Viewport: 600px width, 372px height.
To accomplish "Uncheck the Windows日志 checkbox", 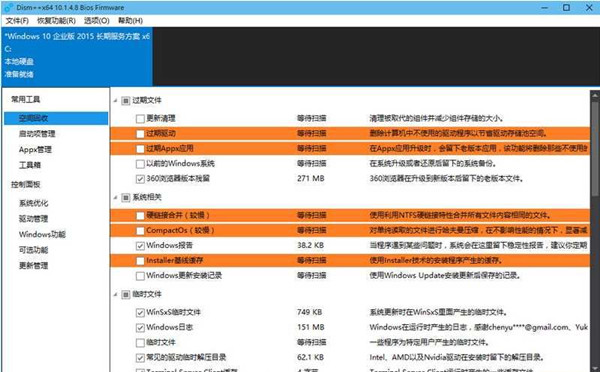I will coord(140,328).
